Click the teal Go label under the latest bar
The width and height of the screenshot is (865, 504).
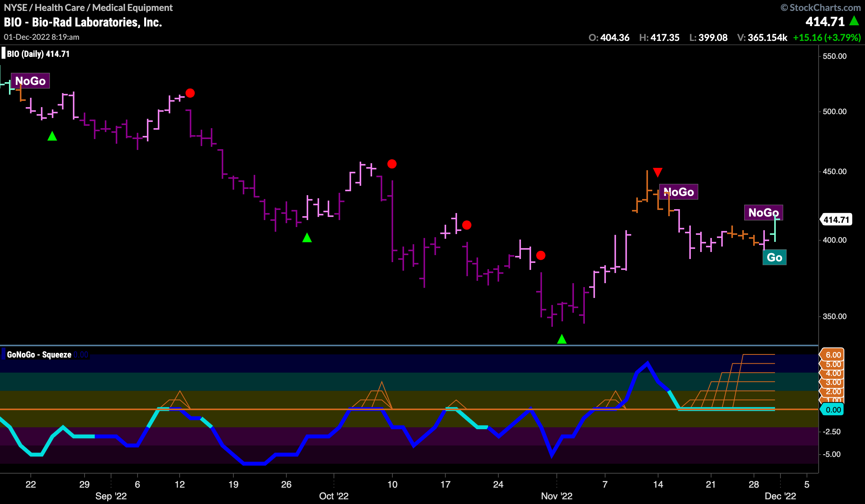(775, 257)
